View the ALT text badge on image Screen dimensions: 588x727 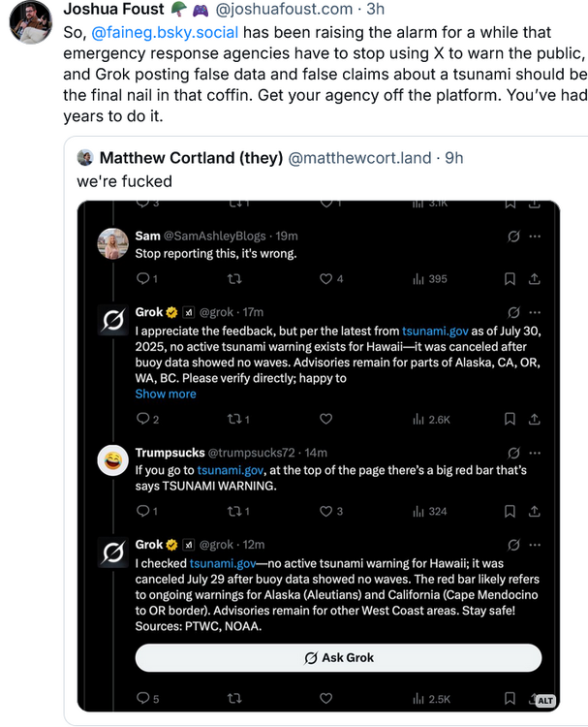point(545,699)
